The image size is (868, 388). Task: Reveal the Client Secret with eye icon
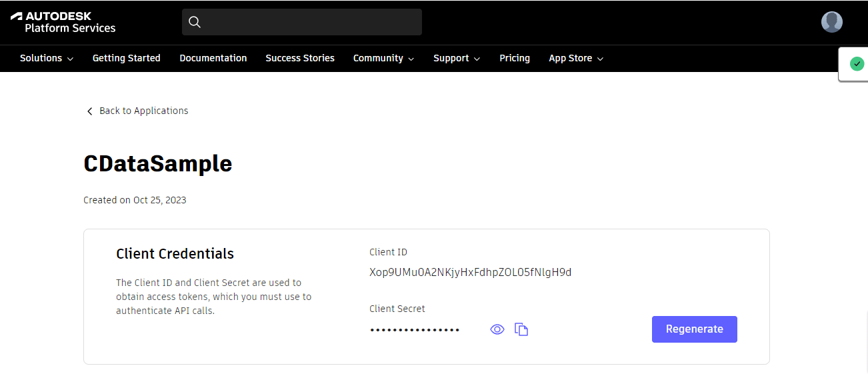point(497,329)
